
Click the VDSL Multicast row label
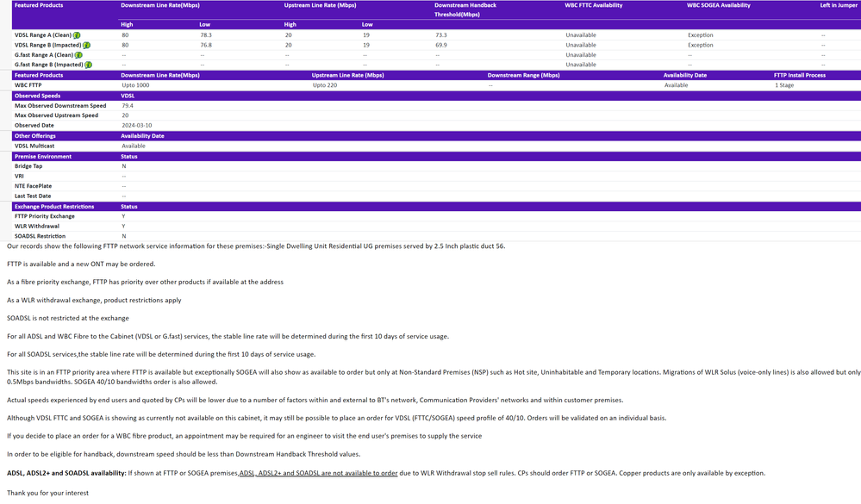coord(34,146)
